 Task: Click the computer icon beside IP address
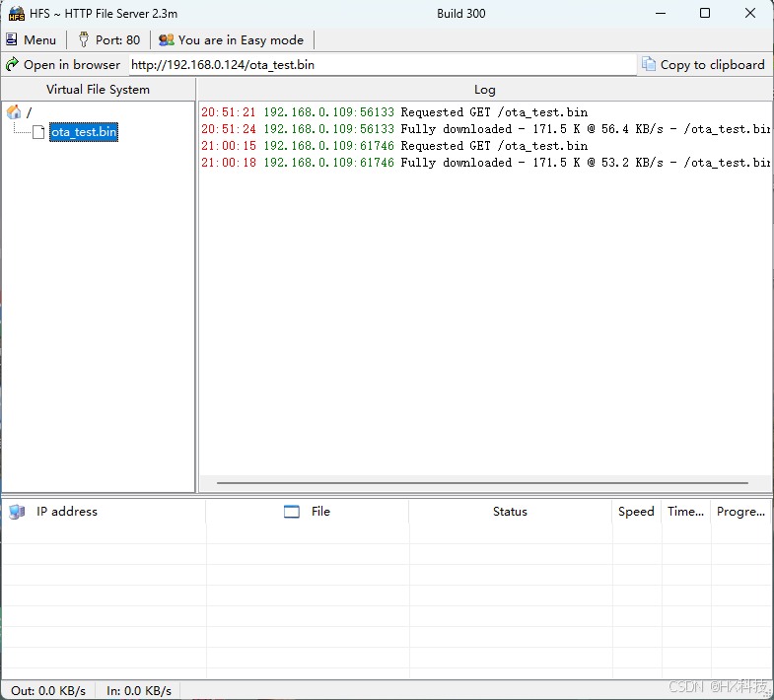[17, 512]
